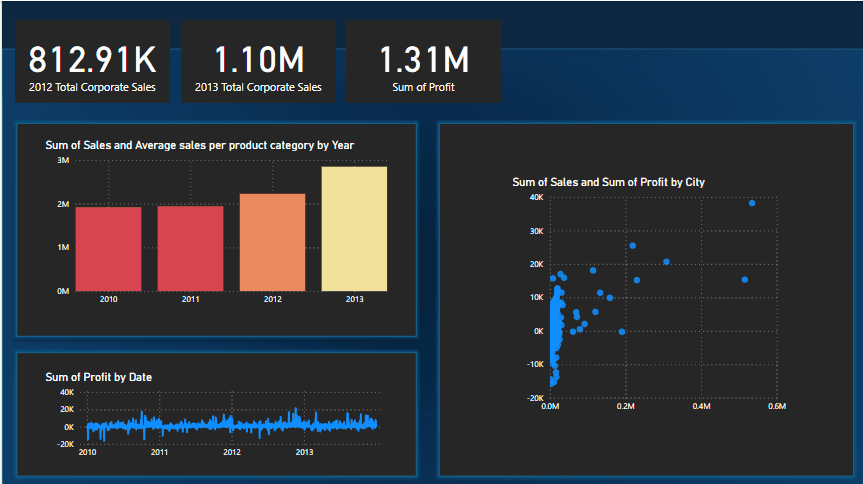Click the 2010 red sales bar

108,249
